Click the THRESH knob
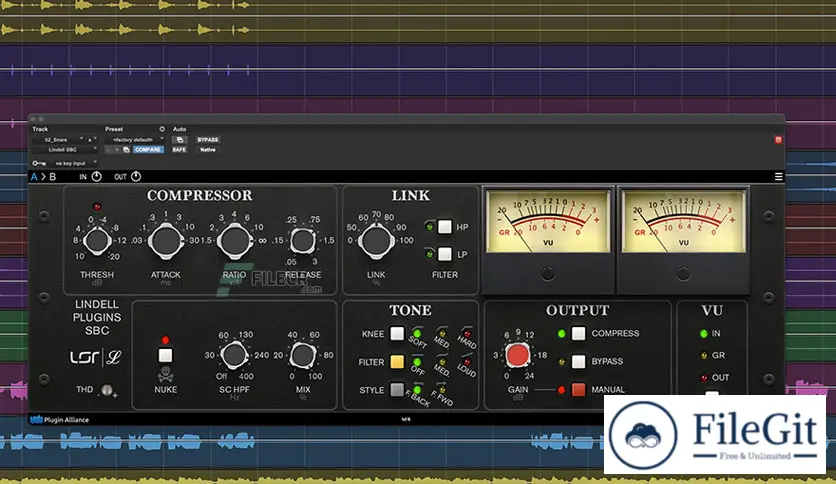Viewport: 836px width, 484px height. [x=97, y=240]
